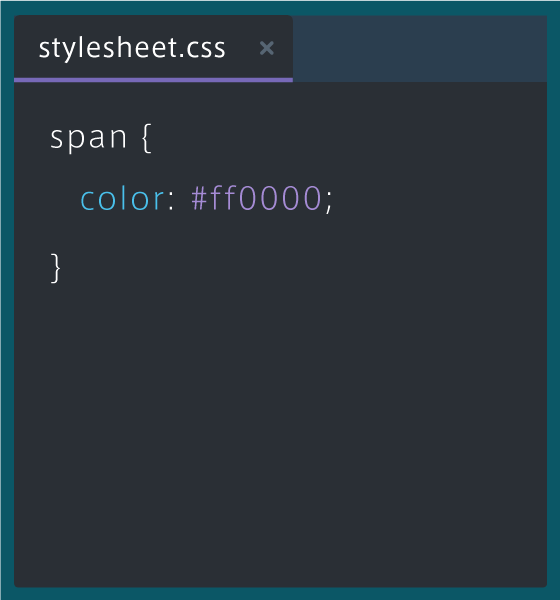Click the opening curly brace after span
The height and width of the screenshot is (600, 560).
[x=147, y=138]
